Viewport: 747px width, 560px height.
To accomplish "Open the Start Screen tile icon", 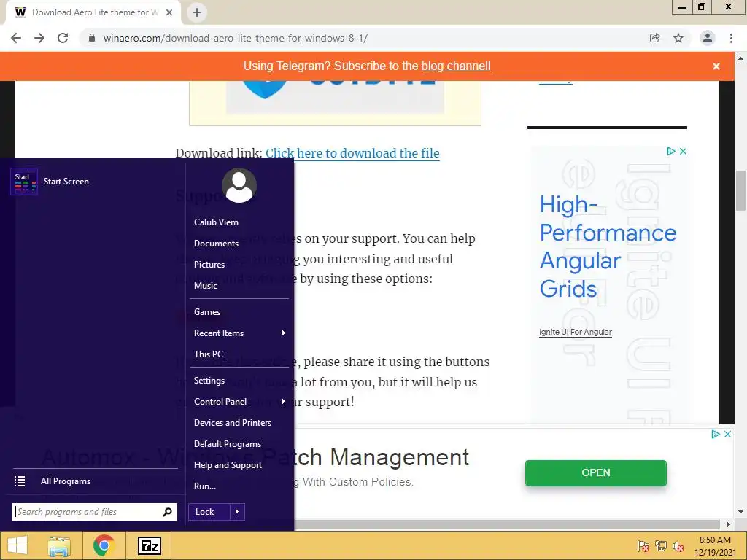I will tap(24, 182).
